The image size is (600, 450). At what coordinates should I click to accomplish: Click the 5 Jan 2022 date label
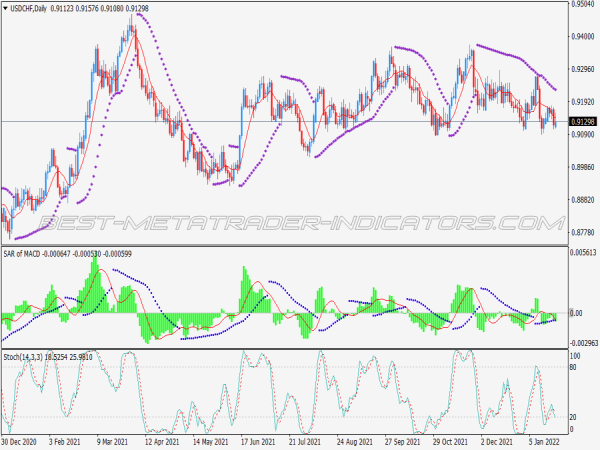[x=545, y=442]
